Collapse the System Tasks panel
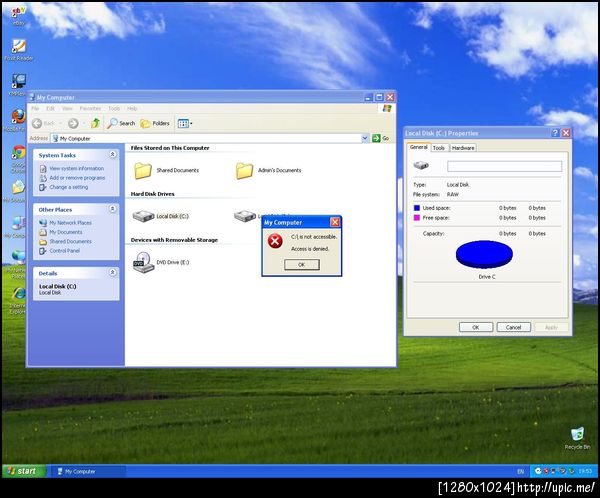This screenshot has width=600, height=498. 112,154
